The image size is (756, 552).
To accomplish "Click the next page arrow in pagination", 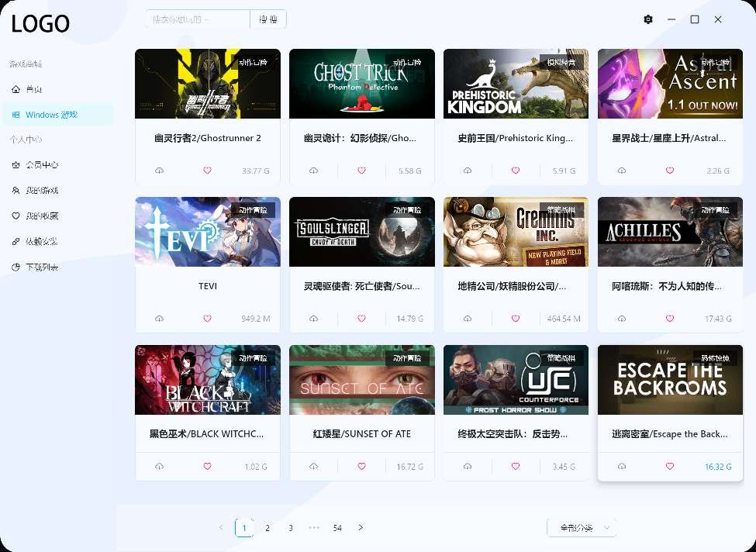I will (361, 528).
